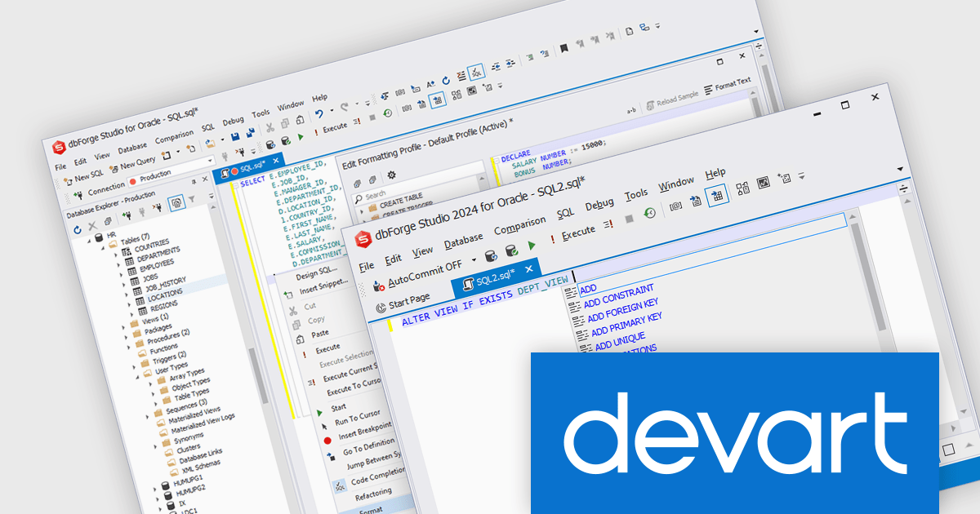Click the transaction history clock icon in front window
The image size is (980, 514).
tap(650, 213)
